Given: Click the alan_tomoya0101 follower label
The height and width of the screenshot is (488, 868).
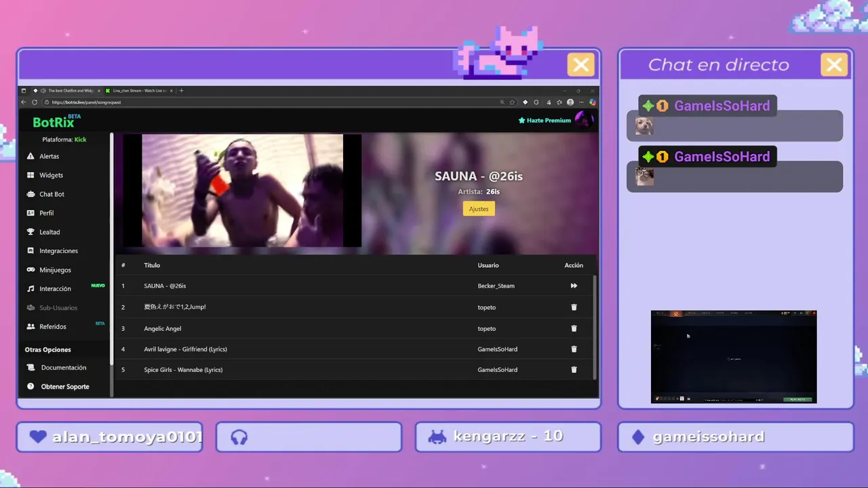Looking at the screenshot, I should pyautogui.click(x=127, y=437).
